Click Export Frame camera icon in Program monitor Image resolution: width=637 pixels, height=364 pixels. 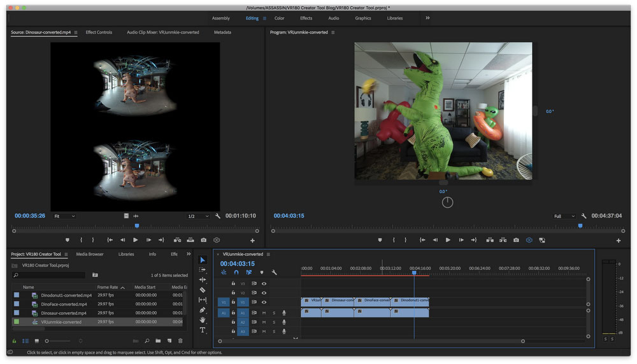[516, 240]
